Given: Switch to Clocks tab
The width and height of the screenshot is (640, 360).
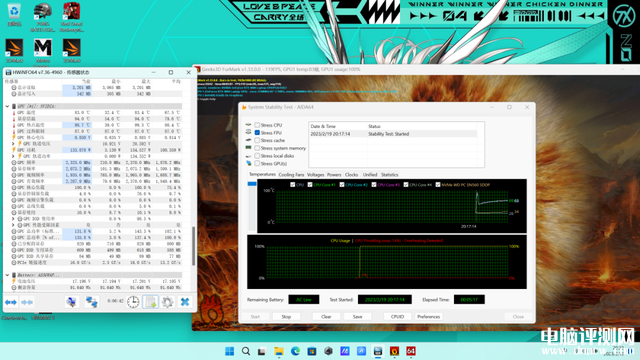Looking at the screenshot, I should pyautogui.click(x=351, y=175).
